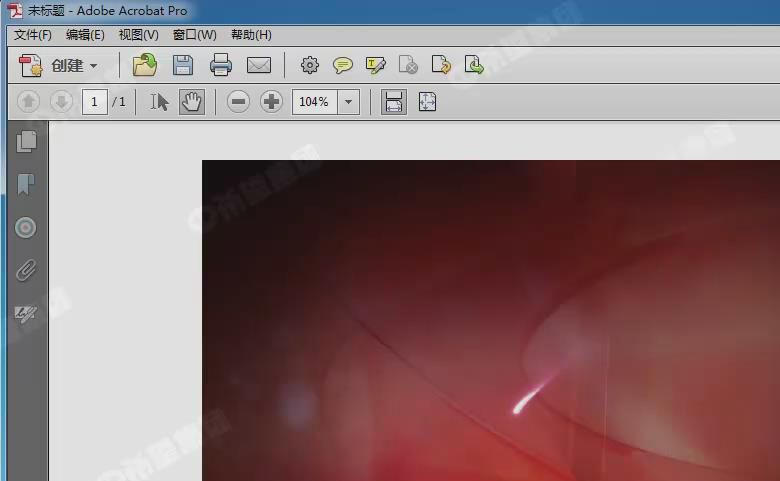Click the page number input field

point(95,102)
